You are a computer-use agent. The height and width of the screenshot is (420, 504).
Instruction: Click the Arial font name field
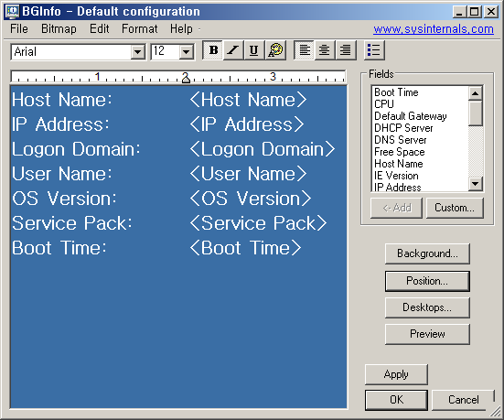coord(70,51)
